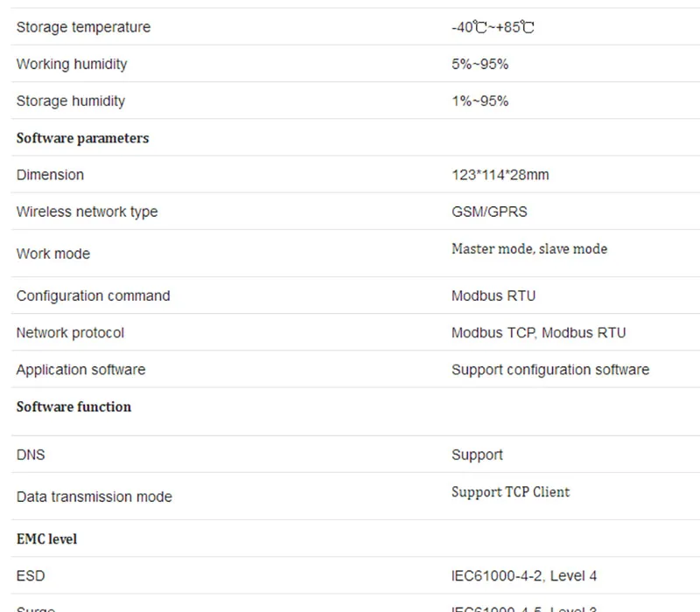Viewport: 700px width, 612px height.
Task: Click the Configuration command label
Action: point(94,296)
